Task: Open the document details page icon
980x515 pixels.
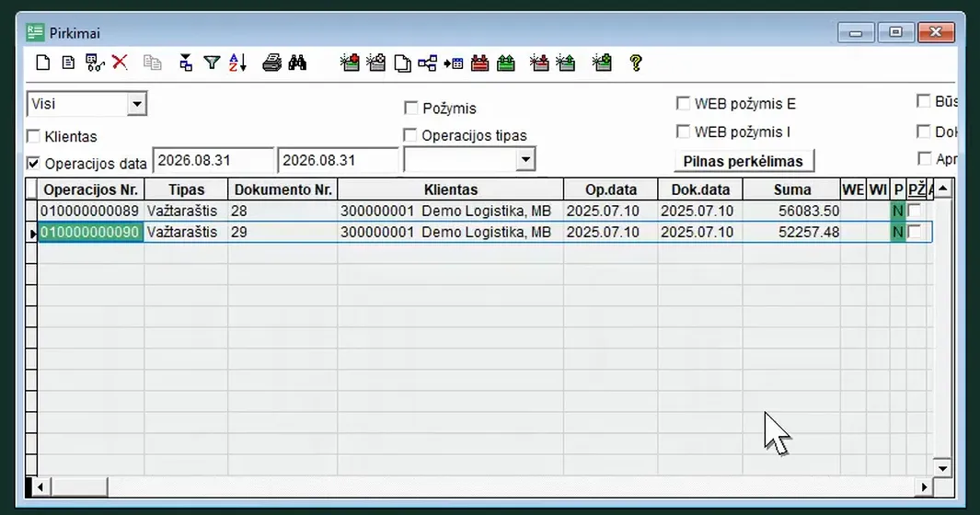Action: pyautogui.click(x=68, y=63)
